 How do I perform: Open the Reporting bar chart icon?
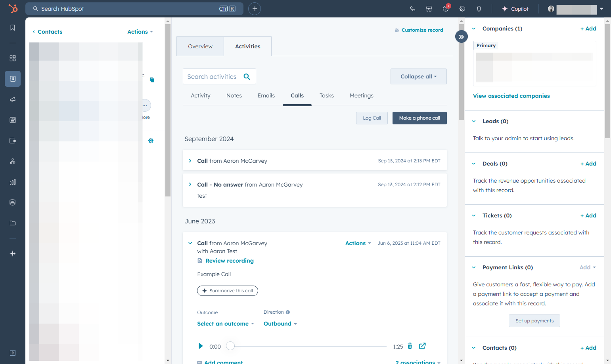click(13, 182)
